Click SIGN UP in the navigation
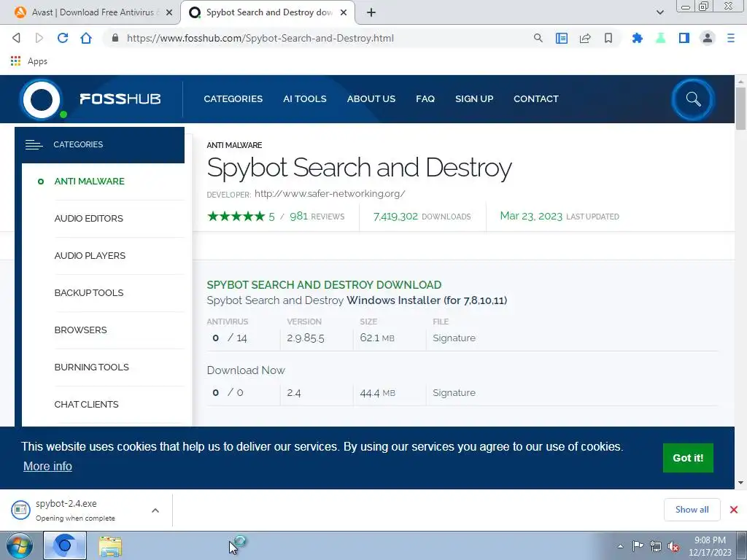The image size is (747, 560). [x=474, y=98]
